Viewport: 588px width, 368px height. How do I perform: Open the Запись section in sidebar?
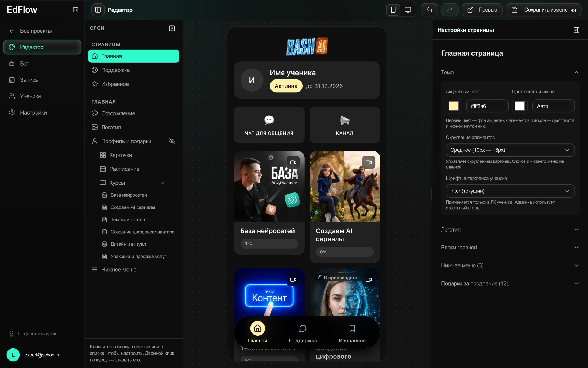pyautogui.click(x=42, y=80)
